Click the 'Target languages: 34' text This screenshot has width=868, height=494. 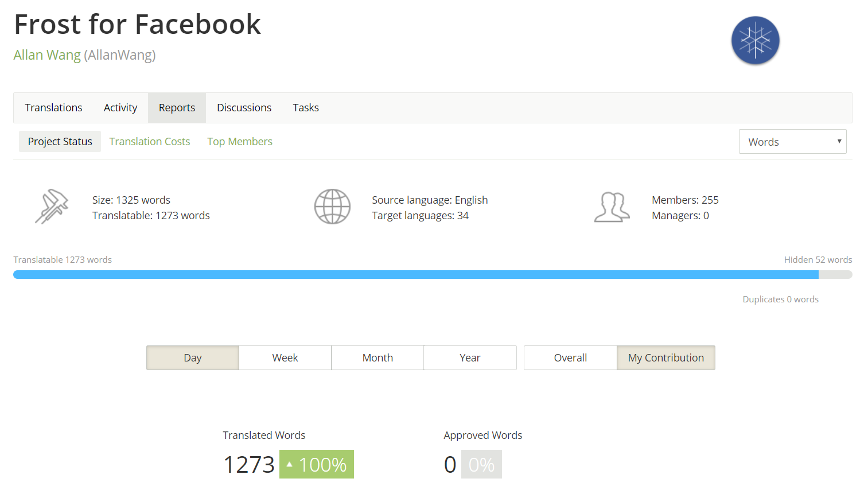pos(420,216)
